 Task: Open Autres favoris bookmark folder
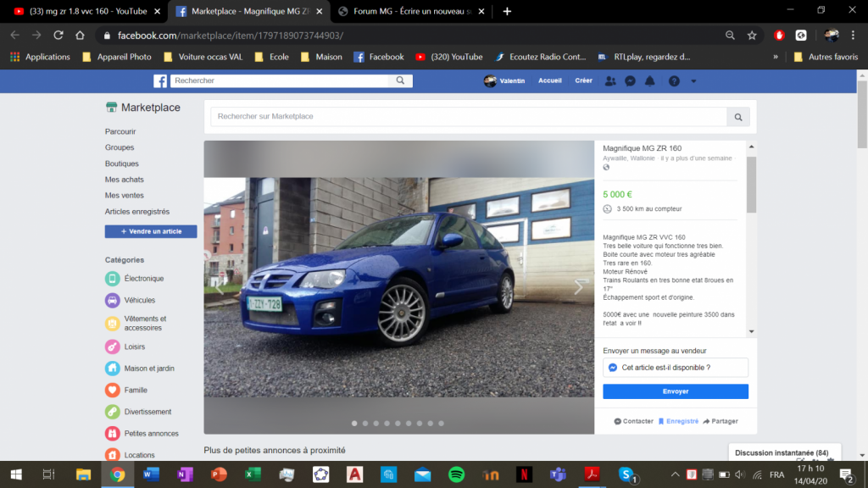826,57
